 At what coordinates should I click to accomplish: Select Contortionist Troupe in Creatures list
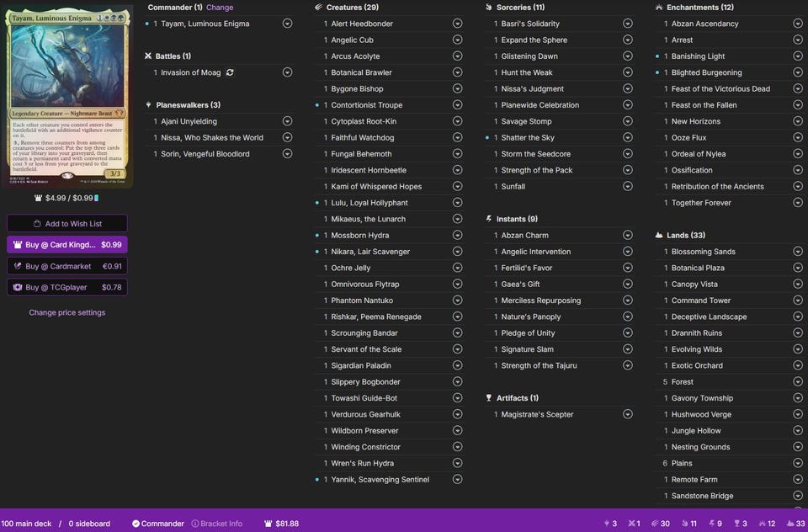click(366, 104)
